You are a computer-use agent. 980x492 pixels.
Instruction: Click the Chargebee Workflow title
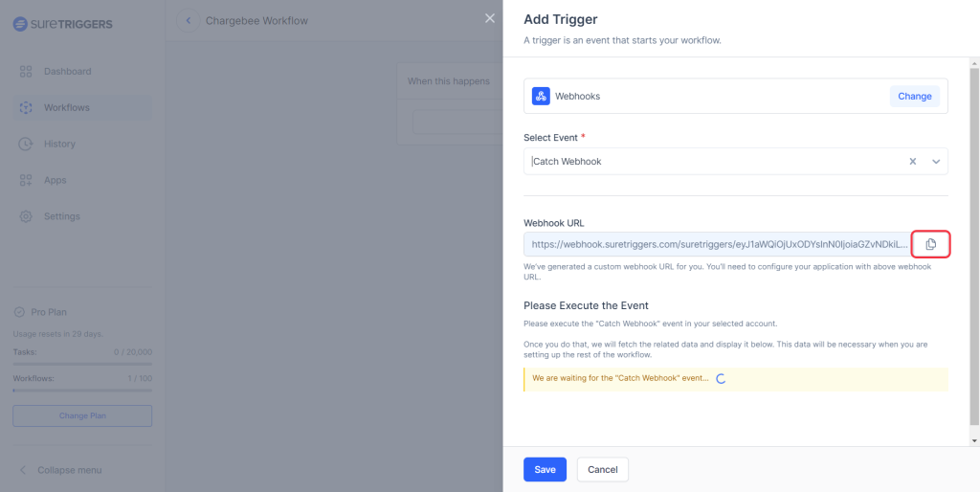point(256,21)
